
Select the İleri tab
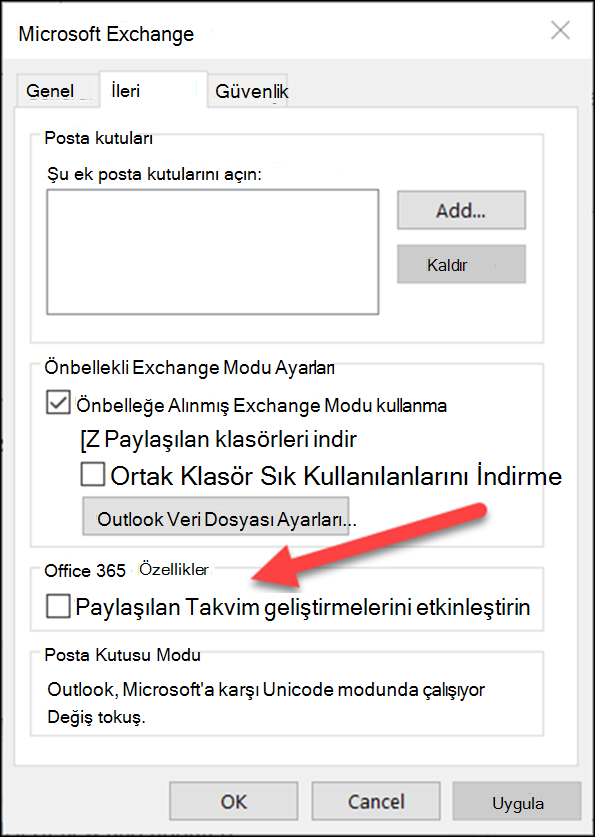154,90
